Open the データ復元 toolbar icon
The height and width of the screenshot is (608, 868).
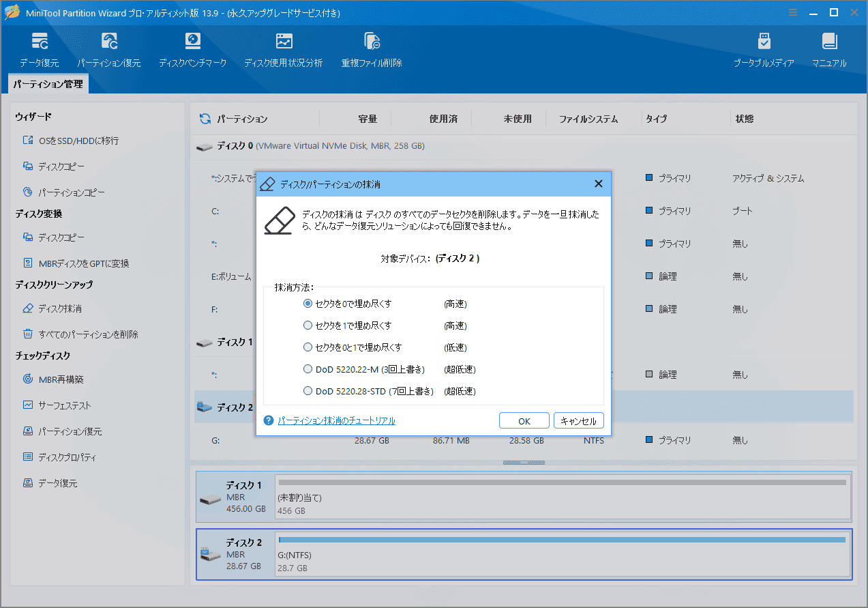[x=40, y=50]
